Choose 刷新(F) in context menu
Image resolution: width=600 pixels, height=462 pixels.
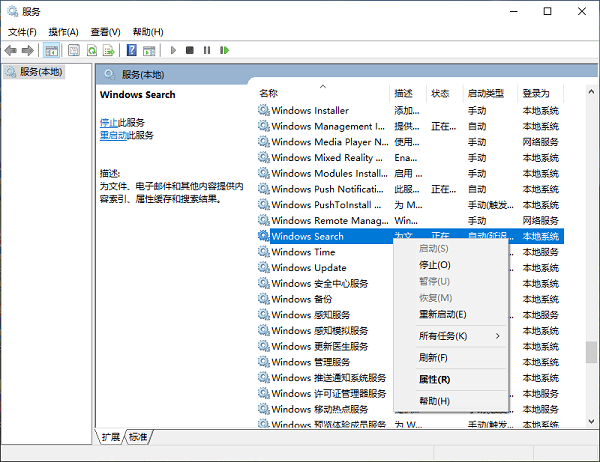(x=451, y=358)
